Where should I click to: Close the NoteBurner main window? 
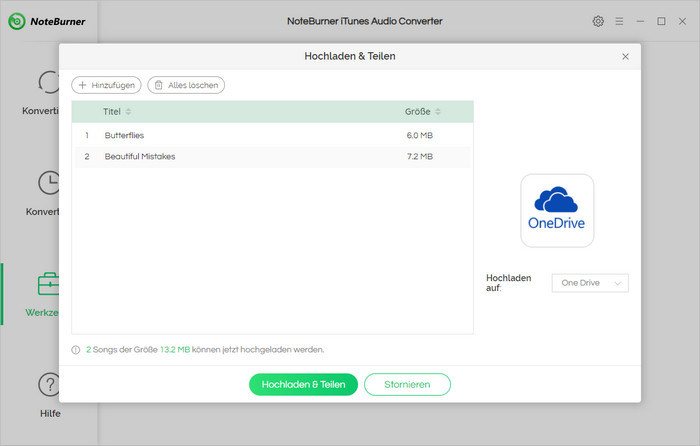682,21
